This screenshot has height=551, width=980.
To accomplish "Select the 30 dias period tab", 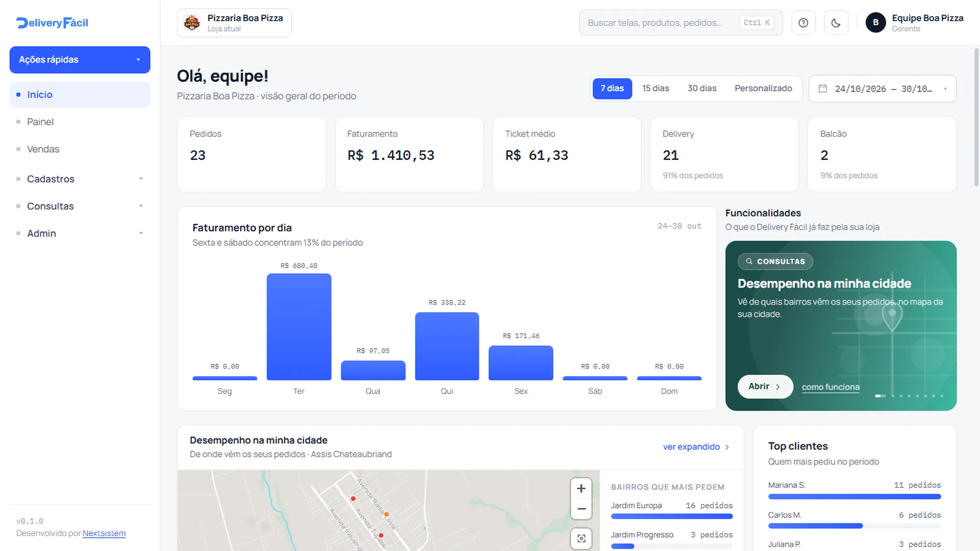I will pos(702,88).
